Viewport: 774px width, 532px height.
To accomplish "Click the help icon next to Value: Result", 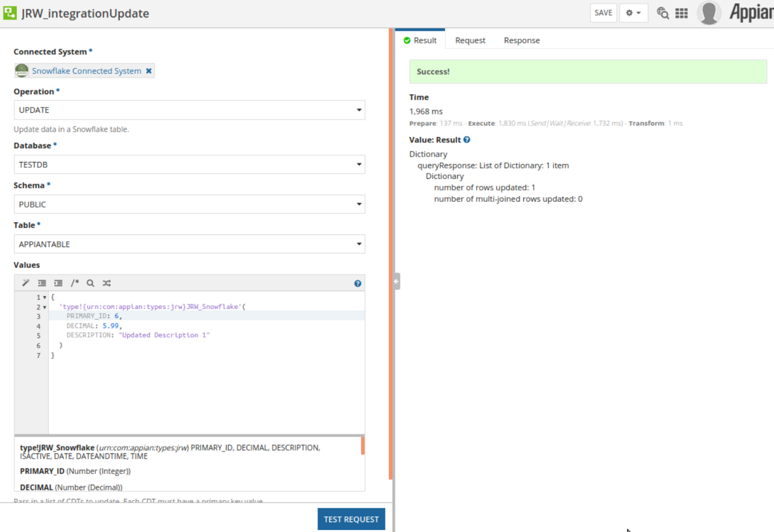I will point(467,140).
